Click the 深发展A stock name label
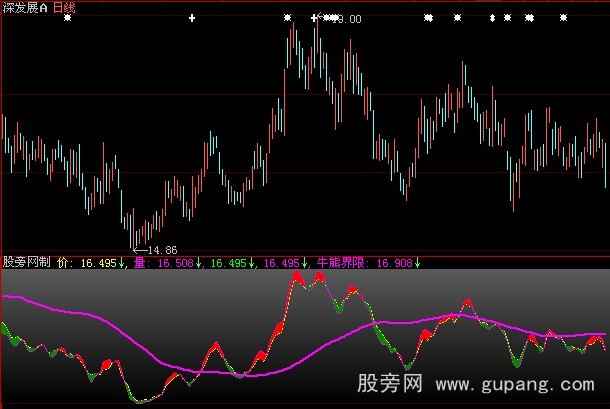Viewport: 610px width, 409px height. point(25,8)
